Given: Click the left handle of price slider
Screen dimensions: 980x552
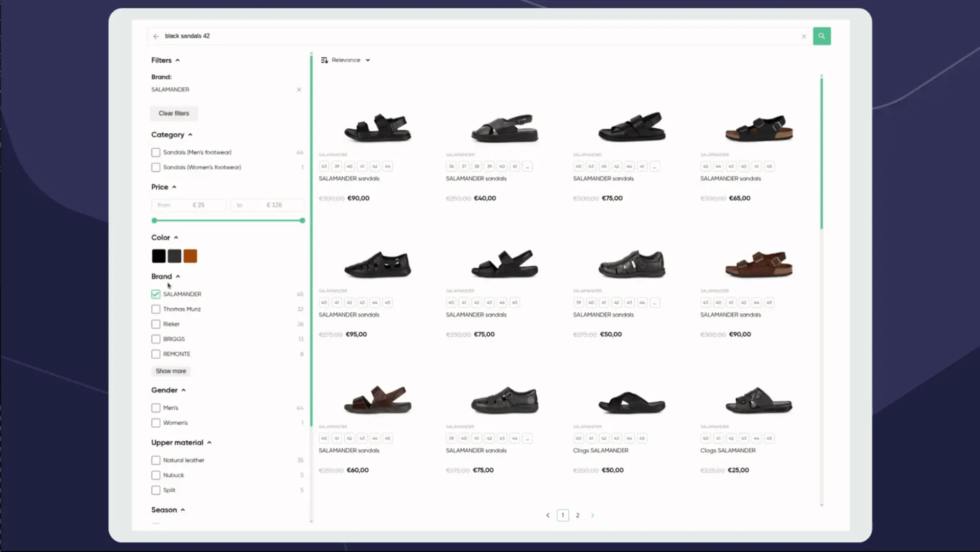Looking at the screenshot, I should (x=154, y=221).
